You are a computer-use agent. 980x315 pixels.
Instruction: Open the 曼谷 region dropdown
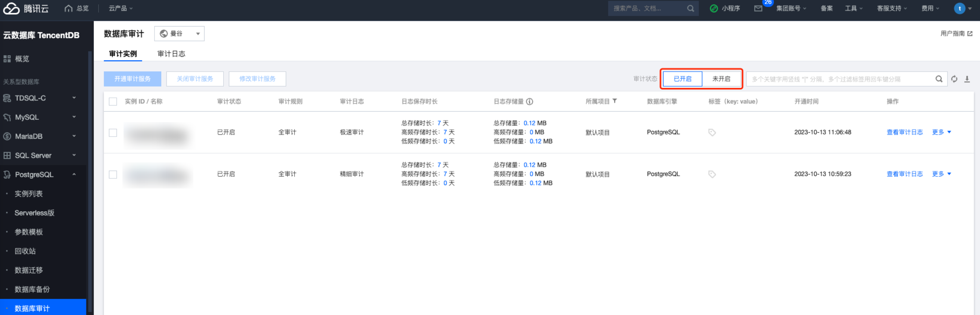tap(179, 34)
